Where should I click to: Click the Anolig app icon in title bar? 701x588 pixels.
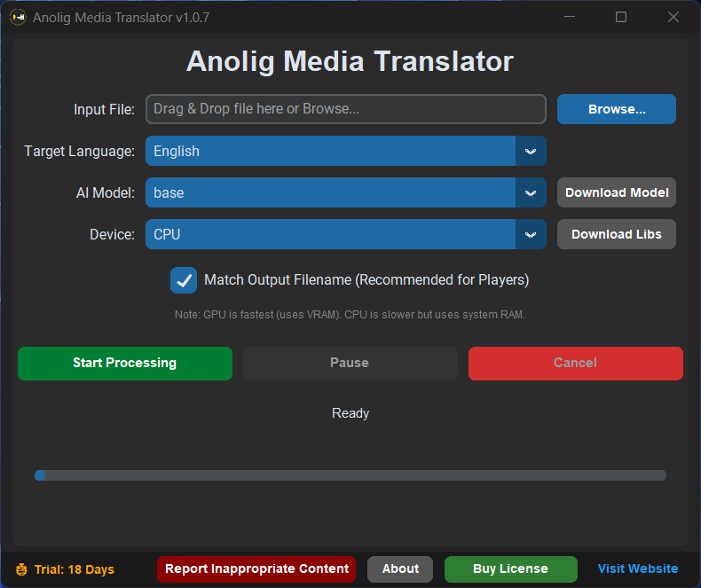[18, 18]
